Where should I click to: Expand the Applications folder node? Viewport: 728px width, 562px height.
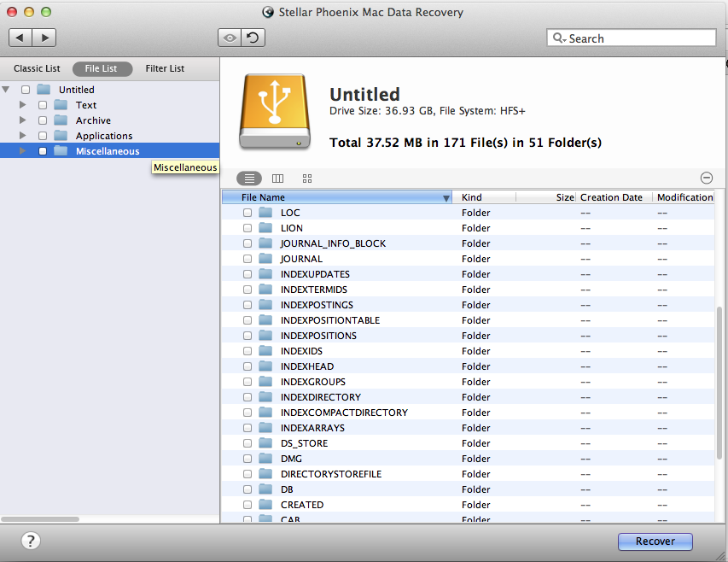[22, 135]
